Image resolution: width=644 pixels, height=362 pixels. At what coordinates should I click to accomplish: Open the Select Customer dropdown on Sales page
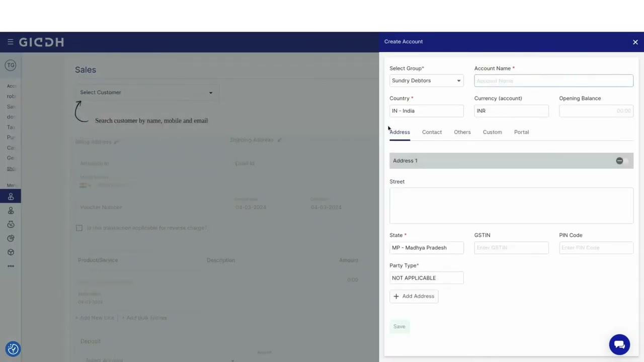click(x=146, y=93)
